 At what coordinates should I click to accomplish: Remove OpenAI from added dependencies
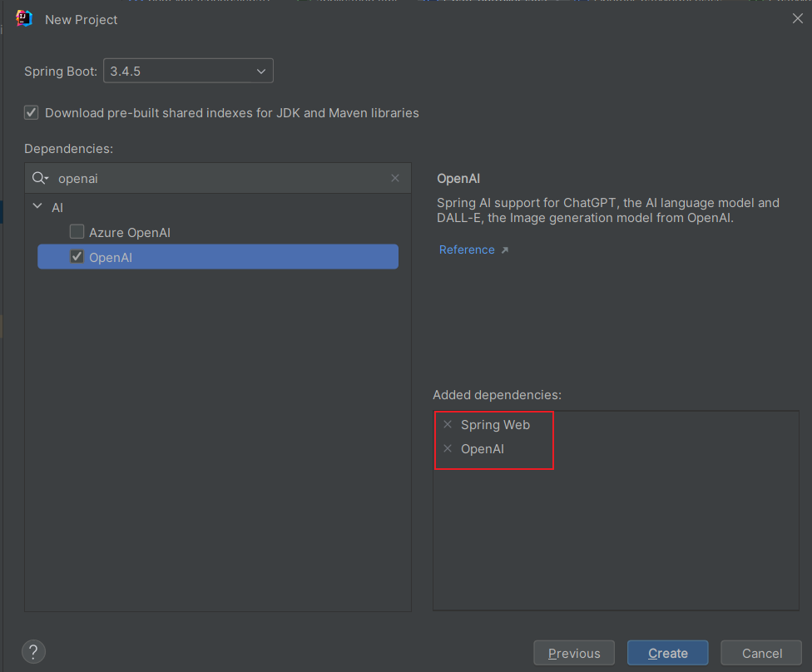point(448,448)
